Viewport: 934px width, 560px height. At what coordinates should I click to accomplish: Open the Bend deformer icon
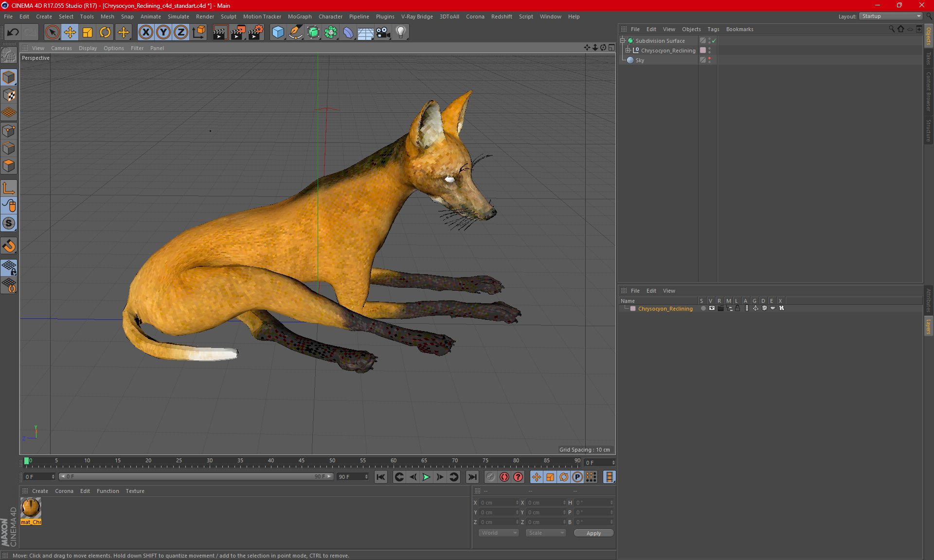pos(348,33)
